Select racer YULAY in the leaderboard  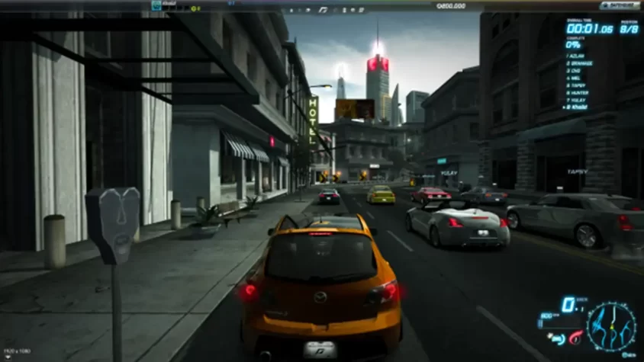click(x=575, y=100)
